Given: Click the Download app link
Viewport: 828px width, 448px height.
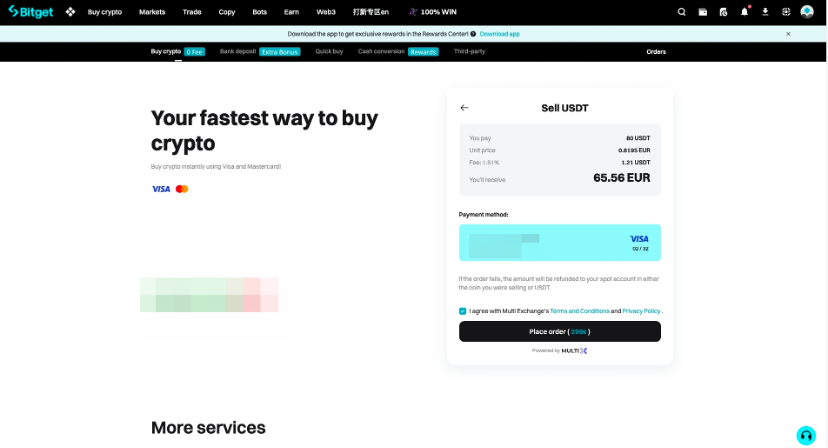Looking at the screenshot, I should [x=500, y=34].
